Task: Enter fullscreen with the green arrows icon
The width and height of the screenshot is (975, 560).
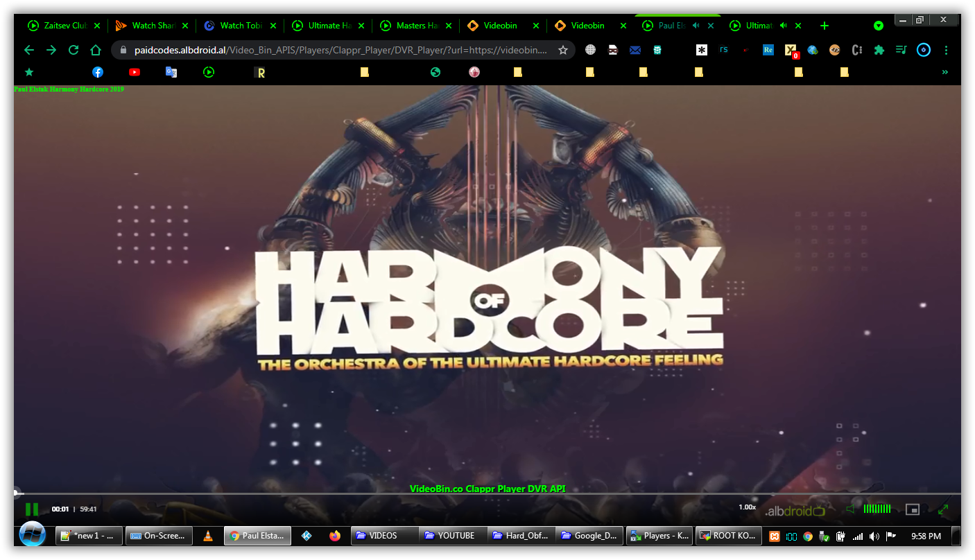Action: 943,509
